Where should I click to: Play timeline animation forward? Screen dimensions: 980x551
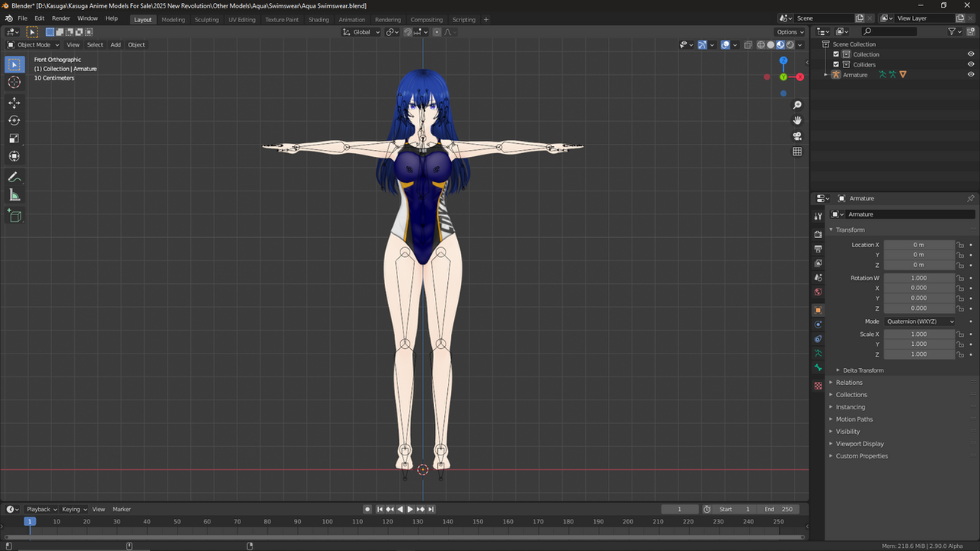[410, 509]
